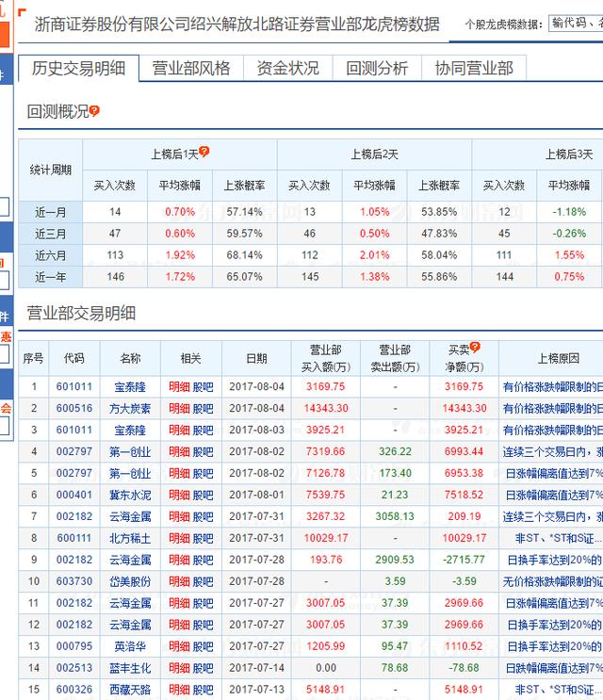The height and width of the screenshot is (700, 603).
Task: Click the 日期 column header
Action: click(256, 358)
